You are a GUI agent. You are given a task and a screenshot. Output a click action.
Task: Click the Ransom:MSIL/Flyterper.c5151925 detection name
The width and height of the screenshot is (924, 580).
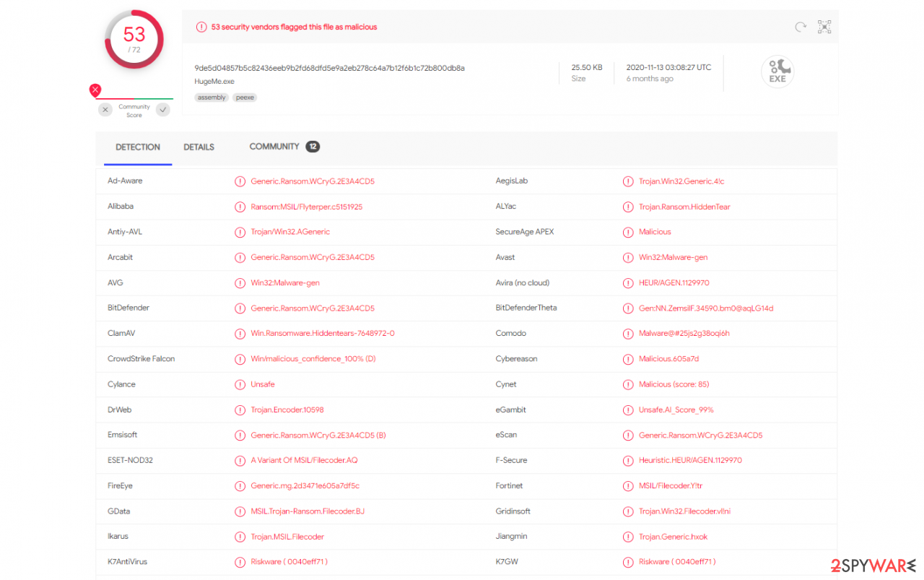tap(307, 207)
